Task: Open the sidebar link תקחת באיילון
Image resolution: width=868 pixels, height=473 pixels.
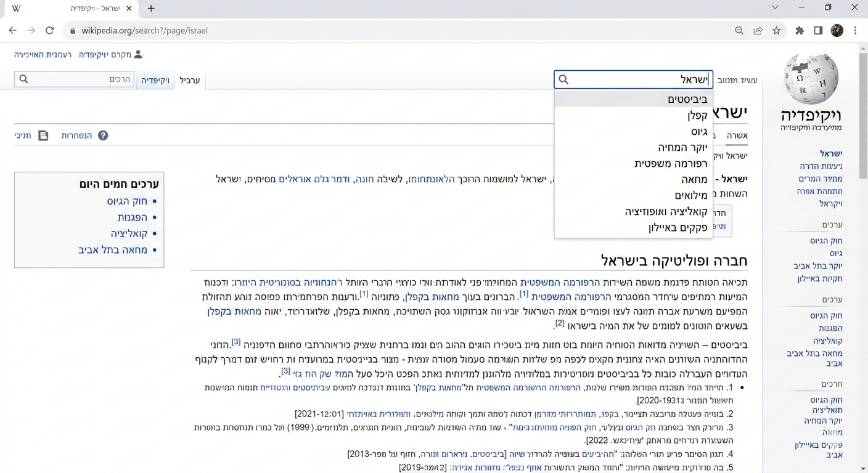Action: 820,278
